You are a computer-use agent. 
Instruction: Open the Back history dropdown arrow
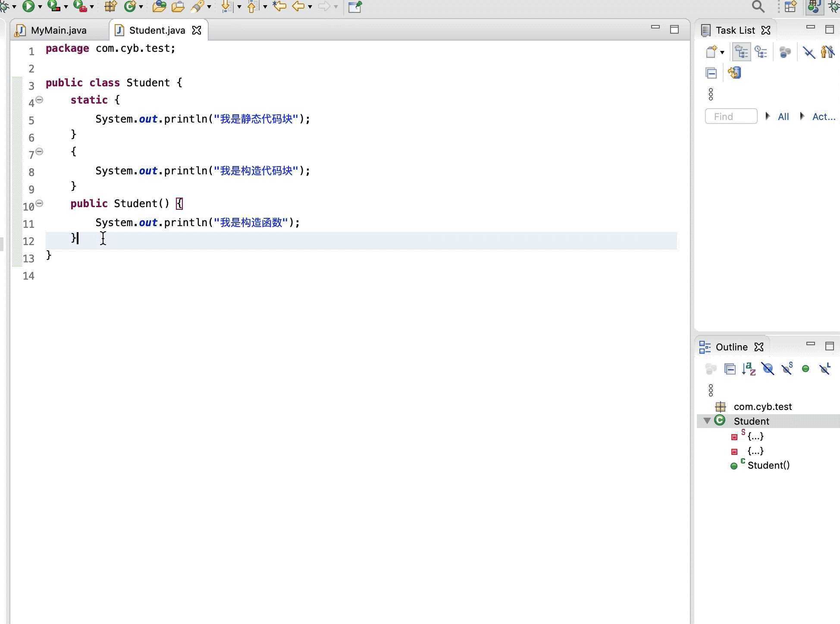pos(310,7)
